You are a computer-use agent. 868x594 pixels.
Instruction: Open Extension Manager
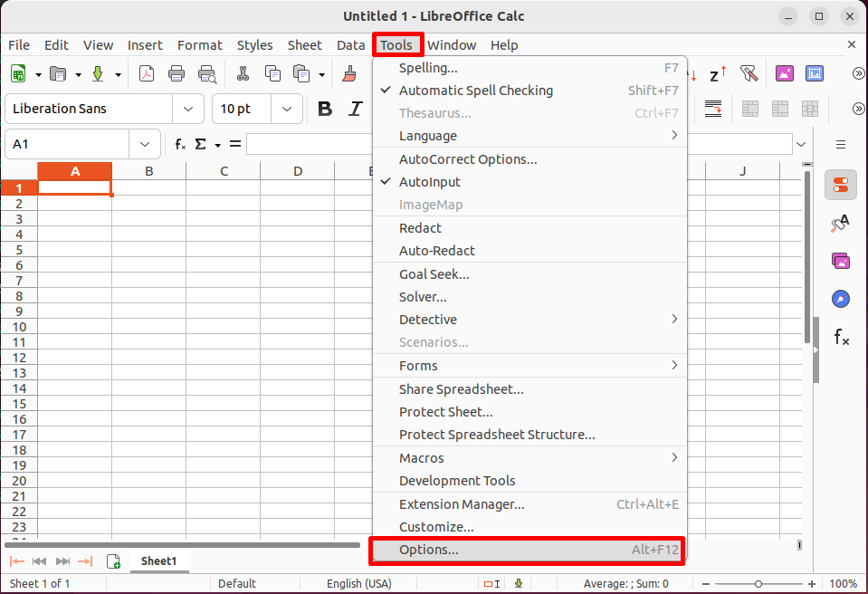click(x=529, y=504)
